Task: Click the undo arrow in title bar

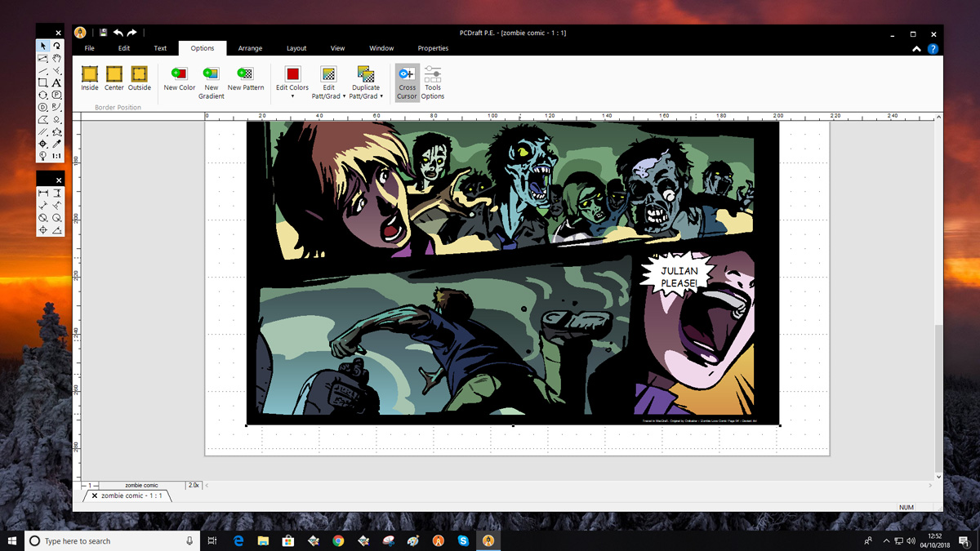Action: 118,33
